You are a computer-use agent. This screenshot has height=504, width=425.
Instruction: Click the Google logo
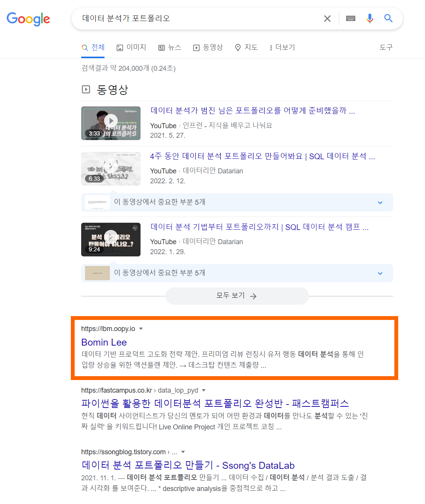click(28, 19)
